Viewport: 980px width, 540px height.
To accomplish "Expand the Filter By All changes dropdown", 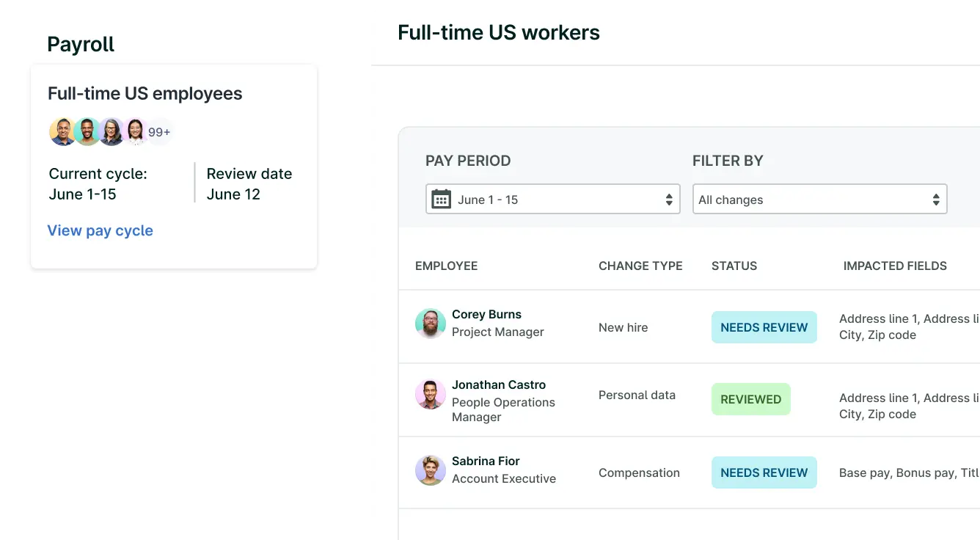I will click(819, 200).
